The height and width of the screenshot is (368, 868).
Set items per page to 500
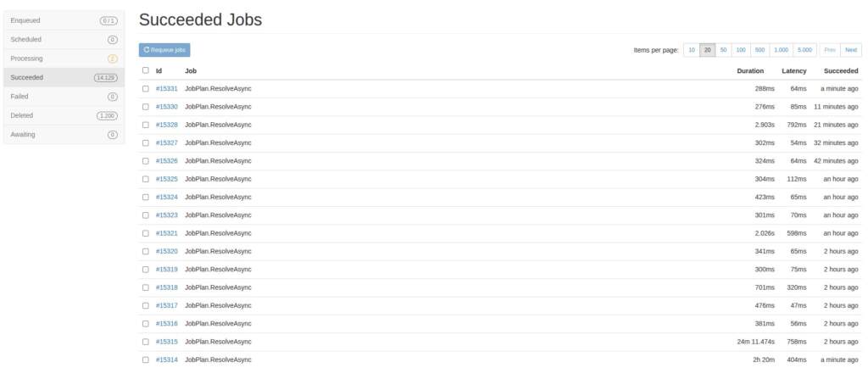click(759, 50)
